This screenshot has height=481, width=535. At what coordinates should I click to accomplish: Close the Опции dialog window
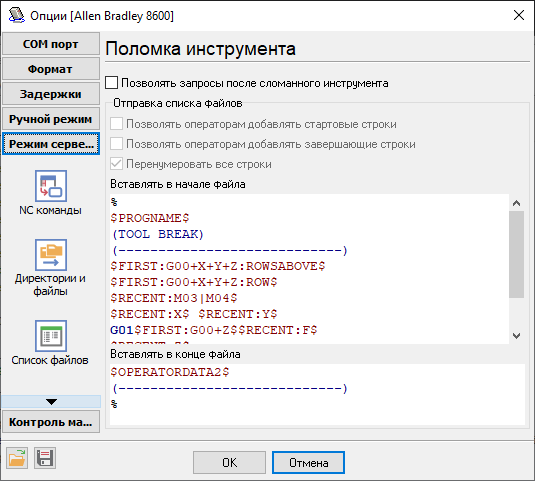click(519, 15)
